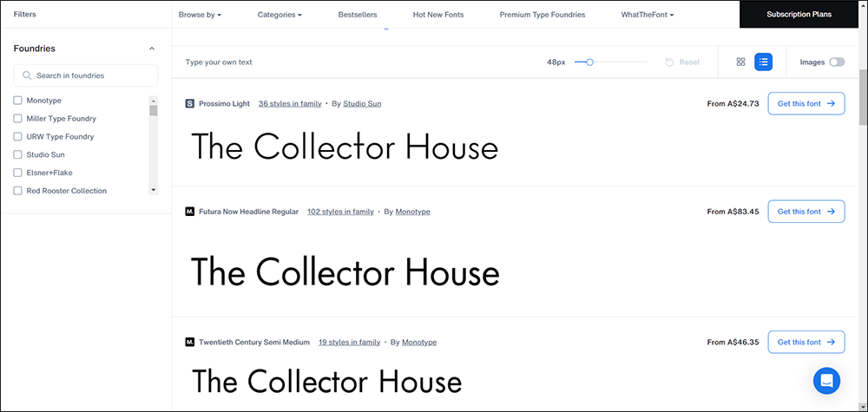The image size is (868, 412).
Task: Get the Futura Now Headline font
Action: point(806,212)
